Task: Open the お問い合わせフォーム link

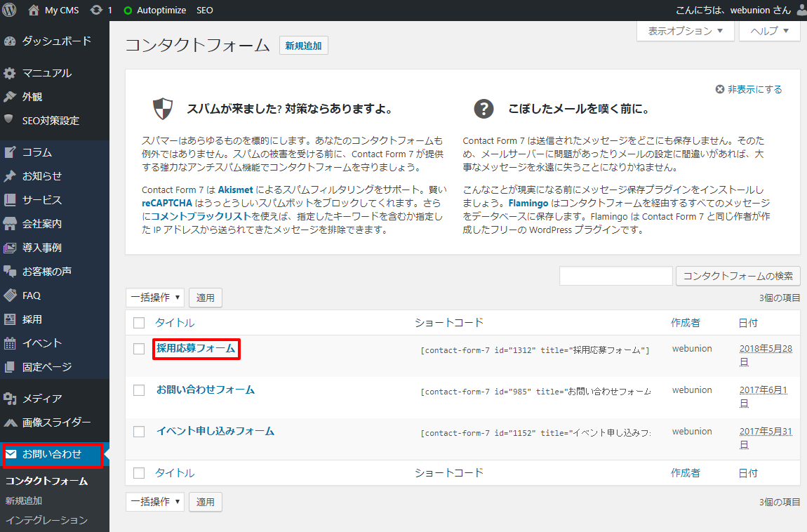Action: pyautogui.click(x=206, y=390)
